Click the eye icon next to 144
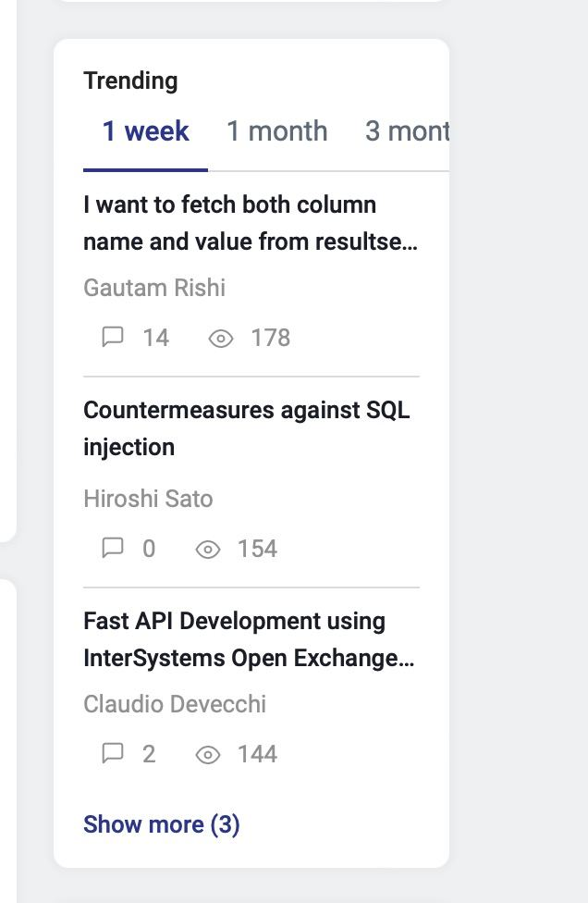The image size is (588, 903). click(208, 755)
